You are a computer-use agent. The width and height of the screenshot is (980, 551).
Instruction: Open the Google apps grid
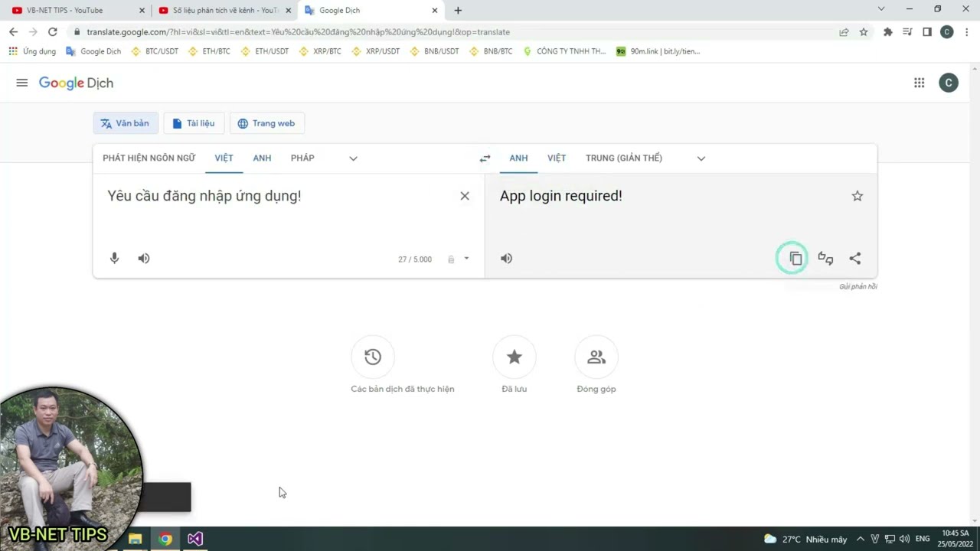tap(920, 83)
